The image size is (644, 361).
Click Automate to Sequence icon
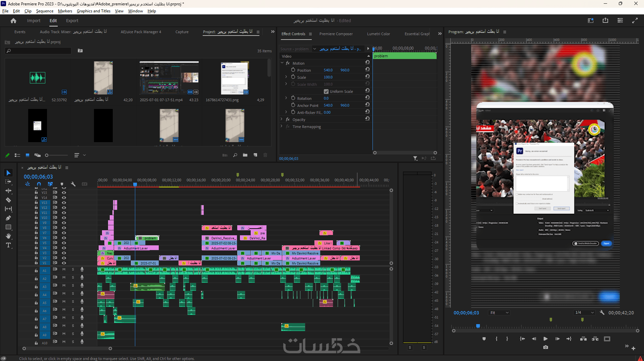225,155
